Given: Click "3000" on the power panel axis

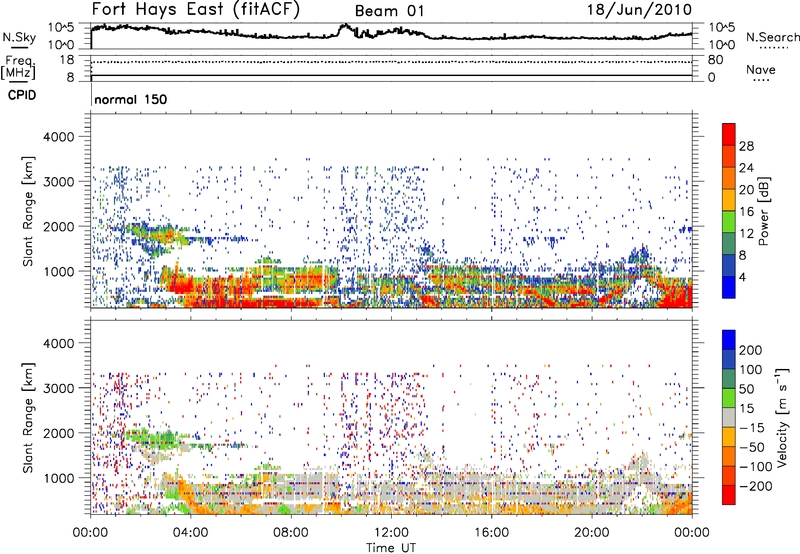Looking at the screenshot, I should pyautogui.click(x=58, y=182).
